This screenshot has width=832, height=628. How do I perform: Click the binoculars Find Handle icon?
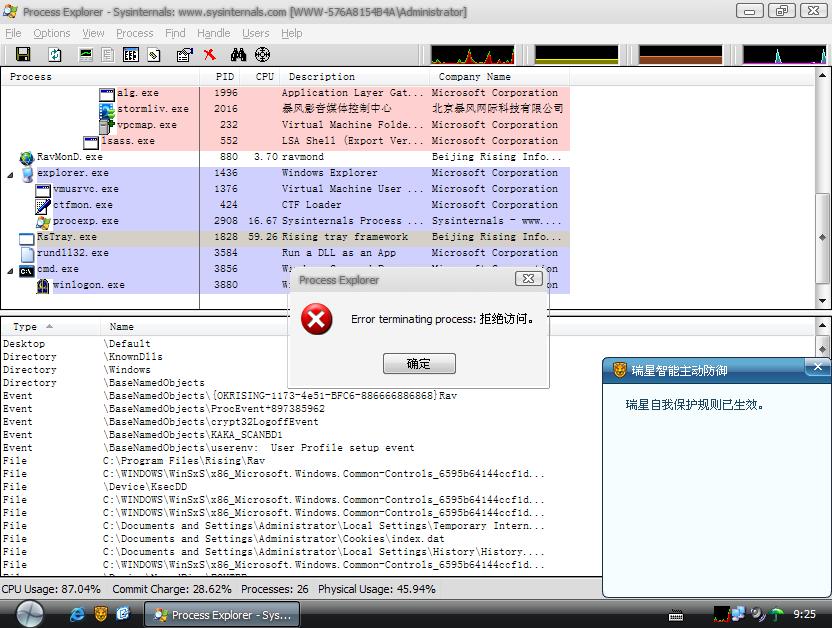point(238,55)
